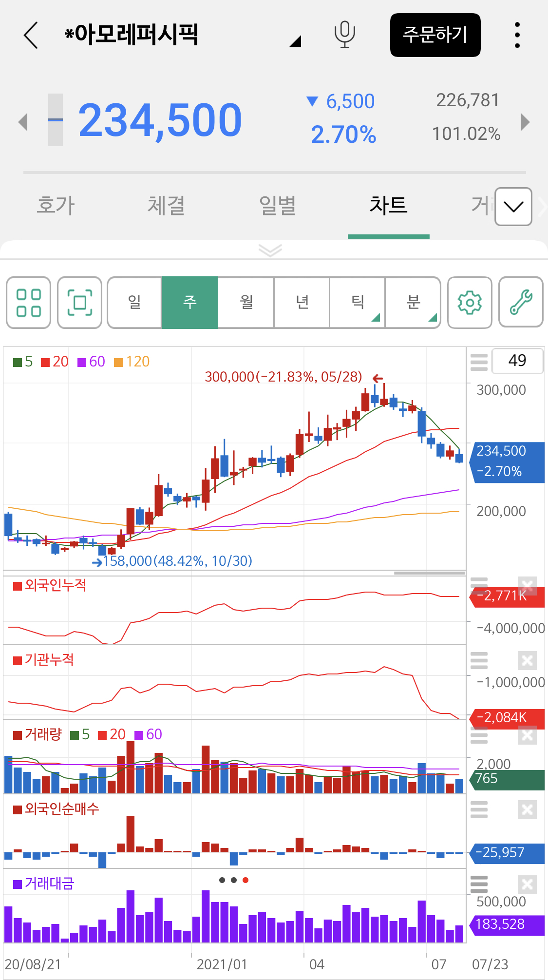Viewport: 548px width, 980px height.
Task: Tap the -25,957 net buy value tag
Action: tap(507, 853)
